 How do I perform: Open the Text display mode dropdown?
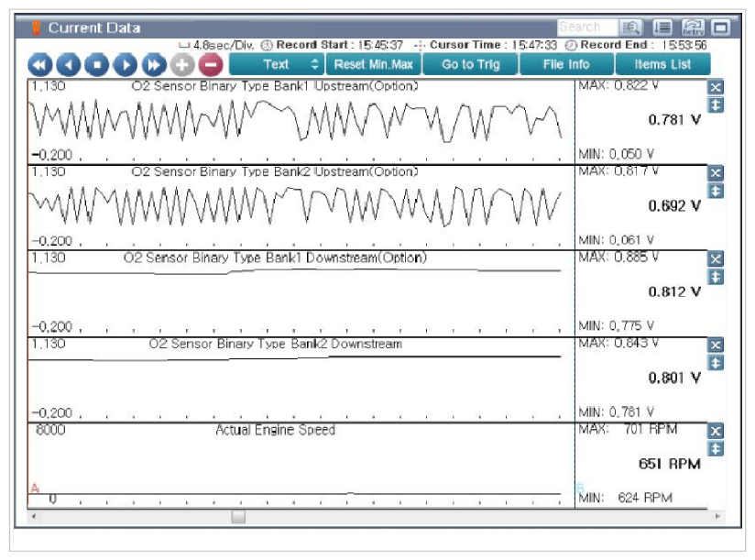(x=277, y=64)
